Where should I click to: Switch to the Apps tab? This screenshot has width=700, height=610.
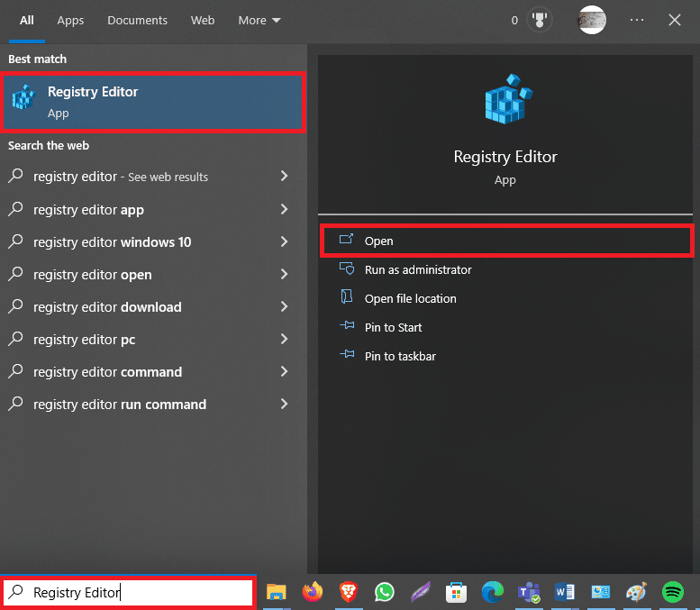tap(70, 21)
